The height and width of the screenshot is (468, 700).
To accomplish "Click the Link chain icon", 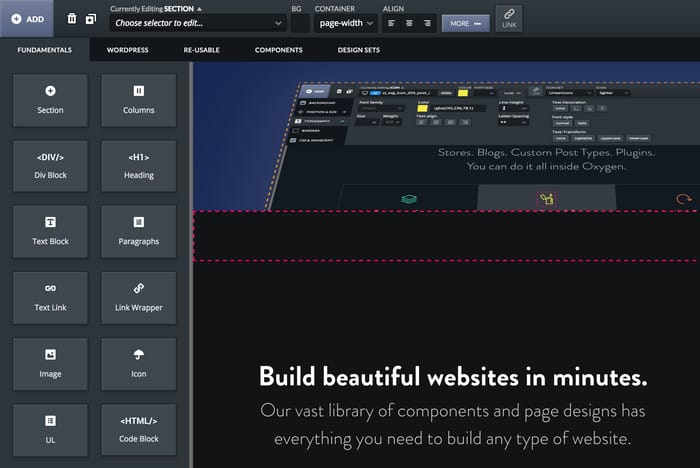I will pos(509,18).
